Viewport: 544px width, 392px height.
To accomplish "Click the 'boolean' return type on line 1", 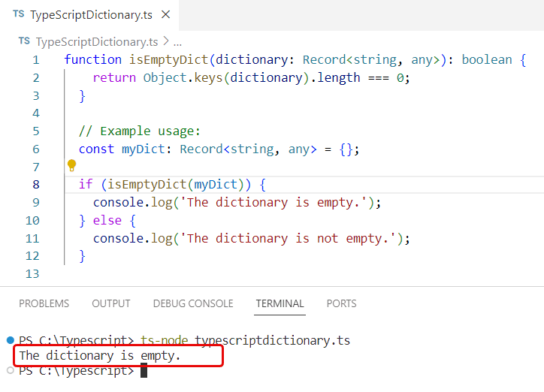I will click(487, 59).
